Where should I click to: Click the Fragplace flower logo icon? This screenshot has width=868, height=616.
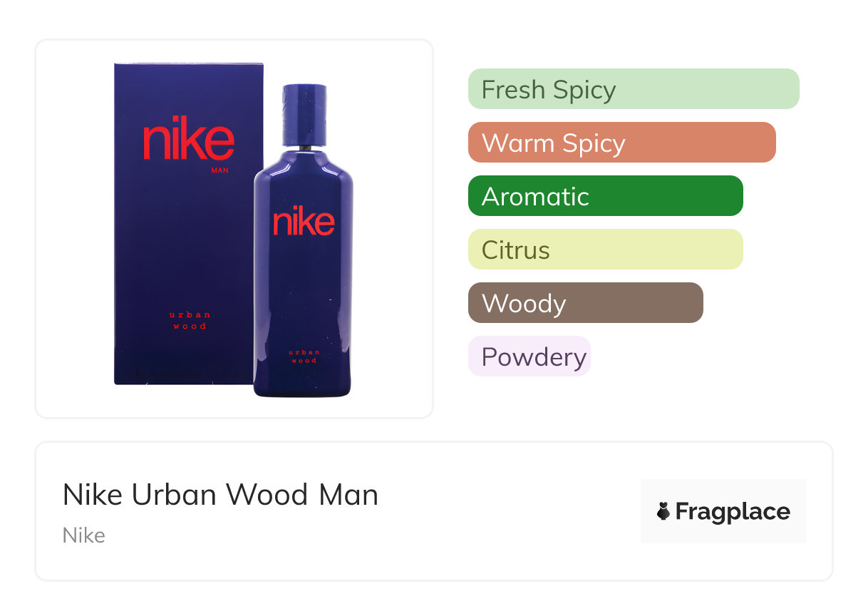point(663,511)
